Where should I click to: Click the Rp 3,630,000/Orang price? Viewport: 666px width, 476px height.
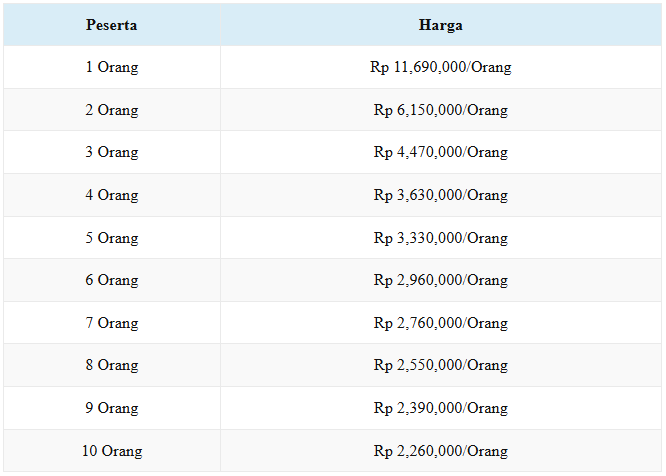point(441,195)
